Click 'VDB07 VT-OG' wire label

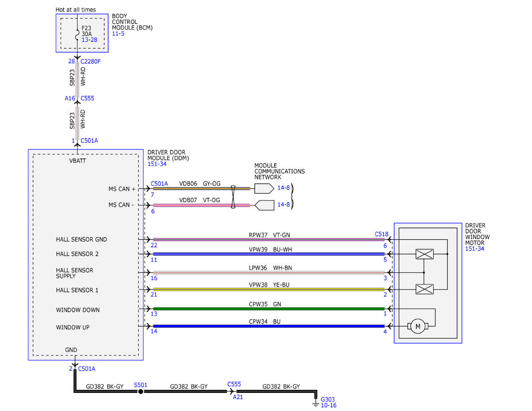(x=199, y=200)
